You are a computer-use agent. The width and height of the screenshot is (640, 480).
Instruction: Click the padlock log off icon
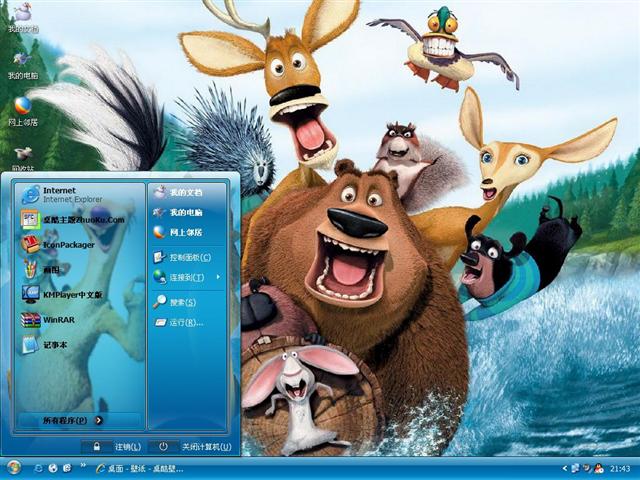pos(97,447)
